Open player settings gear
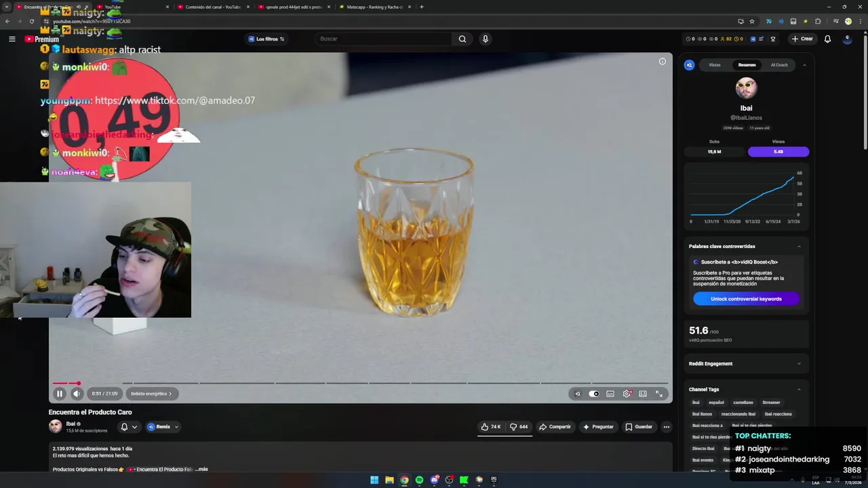868x488 pixels. 627,394
